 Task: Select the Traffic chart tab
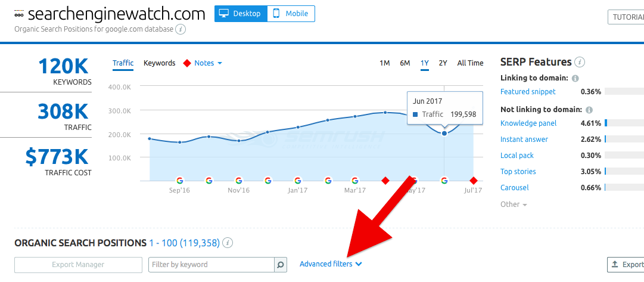123,63
